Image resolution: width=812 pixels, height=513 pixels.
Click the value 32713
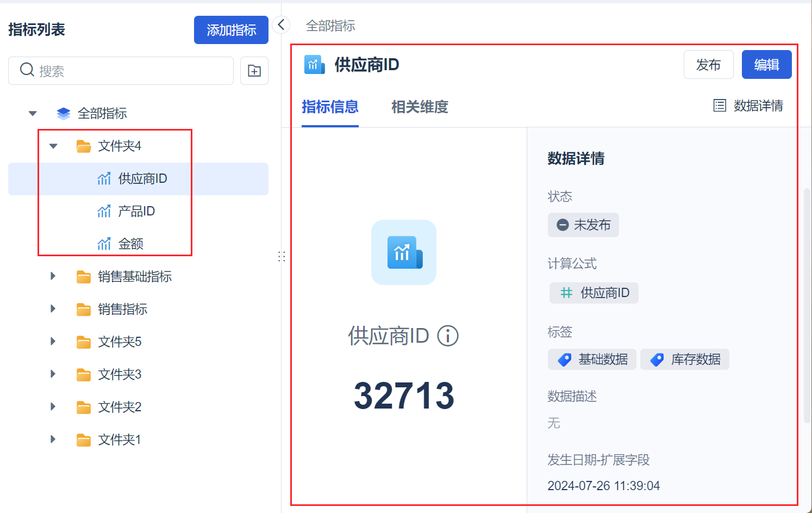point(404,395)
